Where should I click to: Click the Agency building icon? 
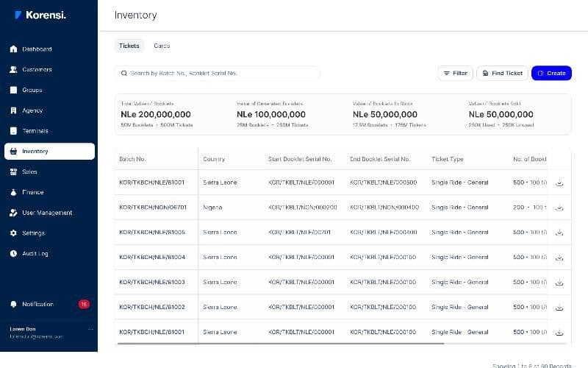coord(13,110)
